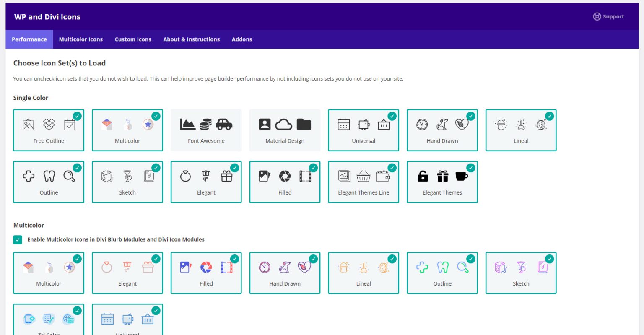This screenshot has height=335, width=644.
Task: Click the Tri-Color icon set card
Action: (49, 319)
